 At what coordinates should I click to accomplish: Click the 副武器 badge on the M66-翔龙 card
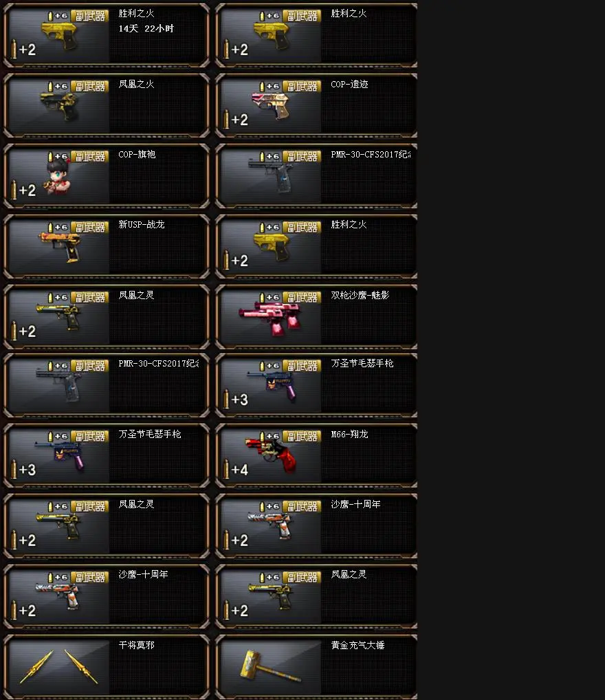pos(302,437)
